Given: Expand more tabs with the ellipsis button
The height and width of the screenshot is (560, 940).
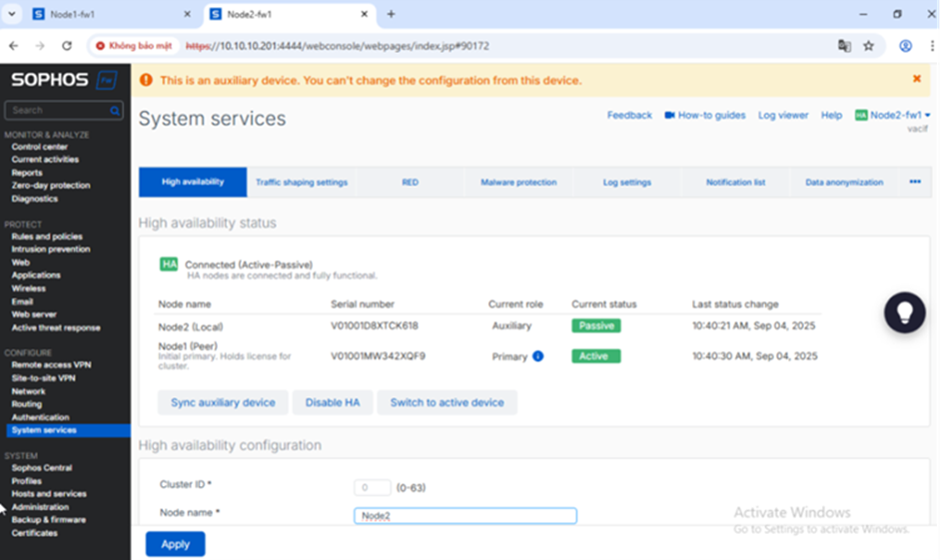Looking at the screenshot, I should coord(914,182).
